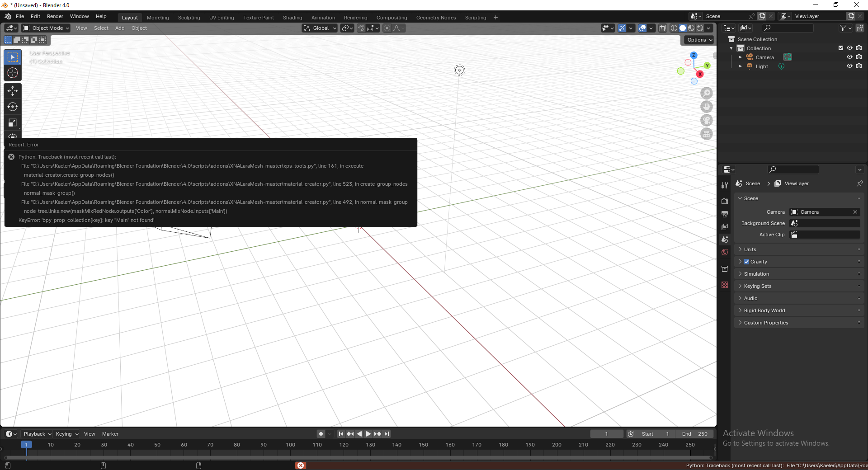
Task: Open the Render menu
Action: click(55, 16)
